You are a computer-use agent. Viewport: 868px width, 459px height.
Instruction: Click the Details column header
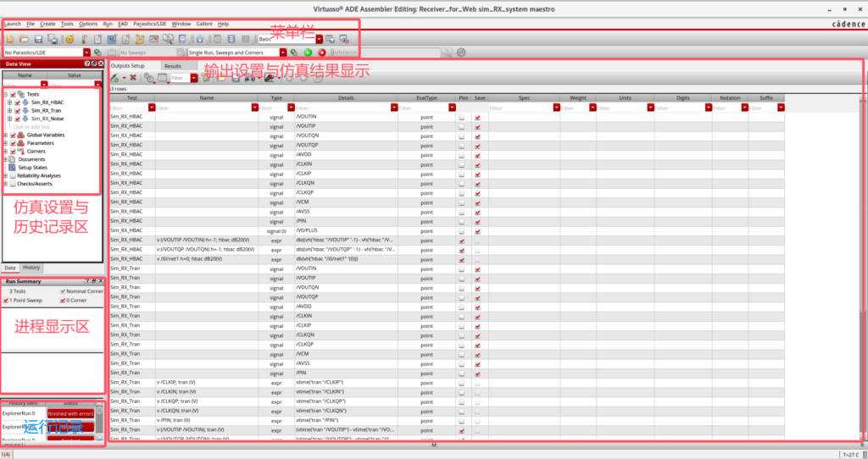coord(346,98)
